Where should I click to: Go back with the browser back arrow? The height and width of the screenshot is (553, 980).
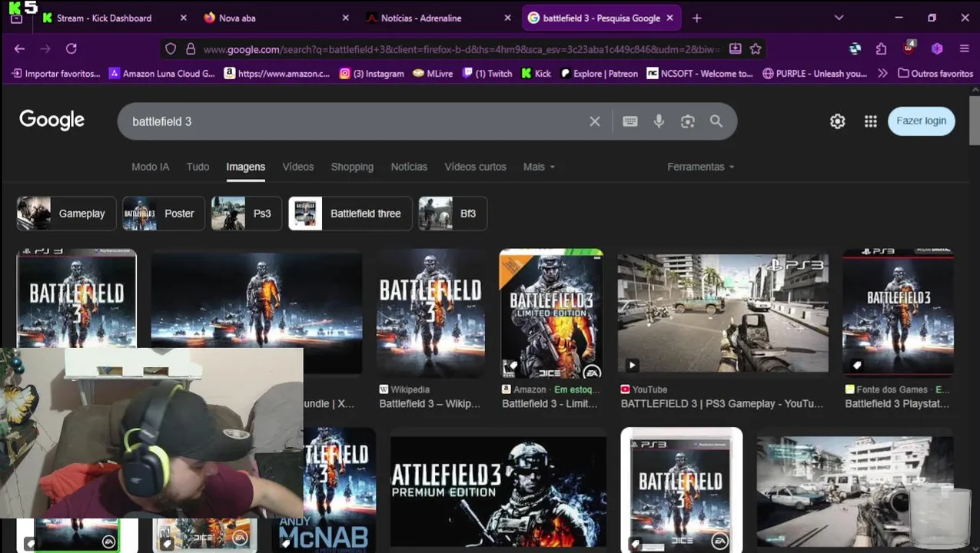point(19,48)
